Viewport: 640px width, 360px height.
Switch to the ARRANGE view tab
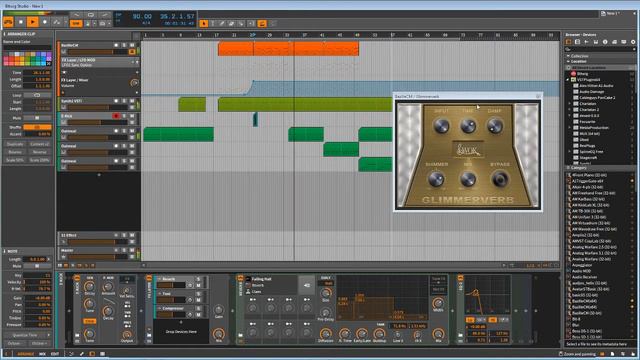(x=26, y=354)
